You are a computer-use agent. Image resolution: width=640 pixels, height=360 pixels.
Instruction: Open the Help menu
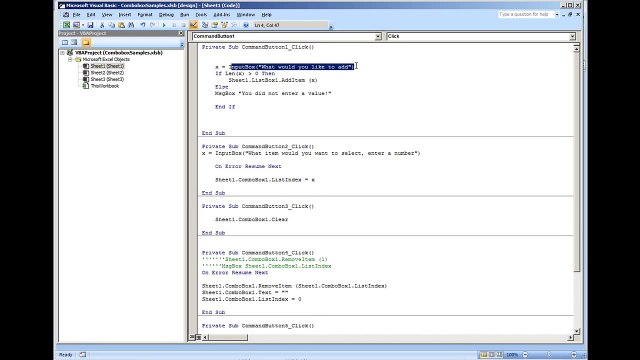[267, 15]
